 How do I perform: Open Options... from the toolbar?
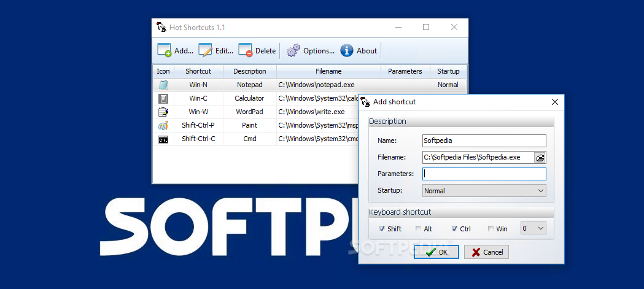[311, 50]
